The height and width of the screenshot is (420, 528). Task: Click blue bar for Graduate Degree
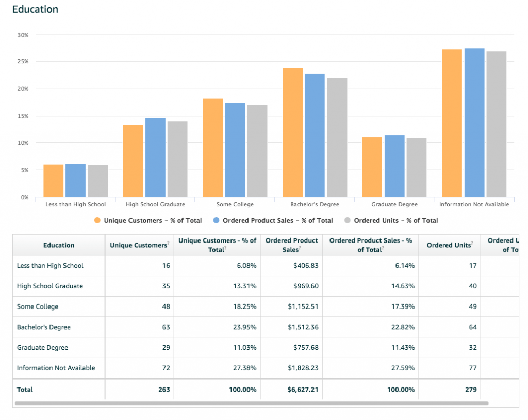click(x=394, y=166)
